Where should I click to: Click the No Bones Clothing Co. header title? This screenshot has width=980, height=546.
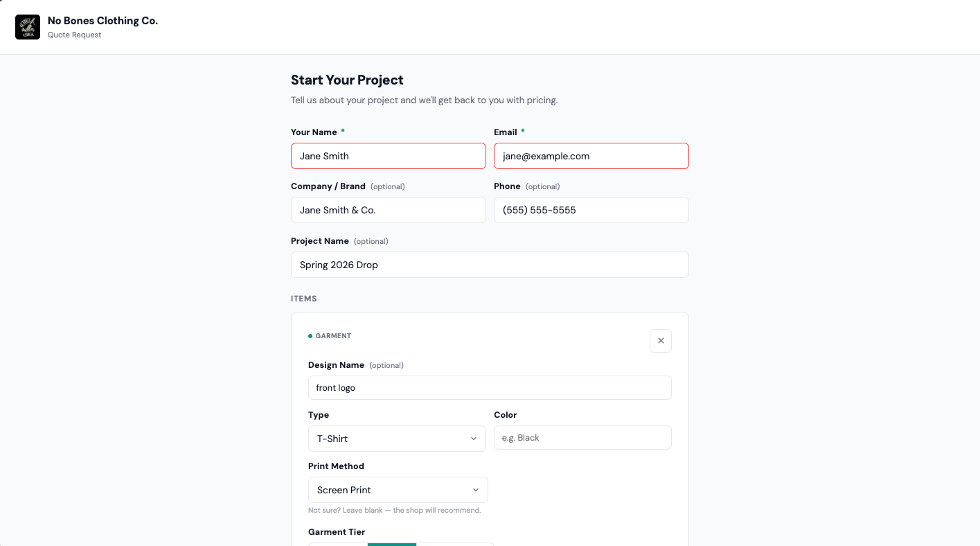pyautogui.click(x=103, y=21)
